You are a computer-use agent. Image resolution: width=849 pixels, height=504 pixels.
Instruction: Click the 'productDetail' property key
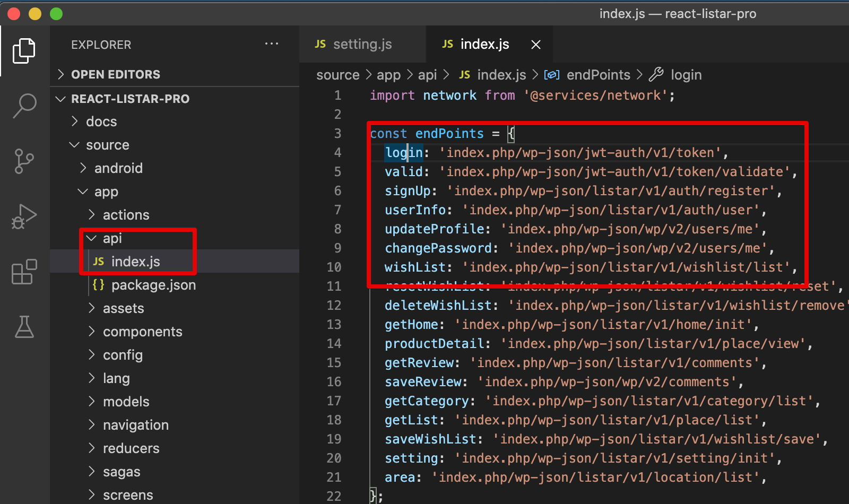435,344
